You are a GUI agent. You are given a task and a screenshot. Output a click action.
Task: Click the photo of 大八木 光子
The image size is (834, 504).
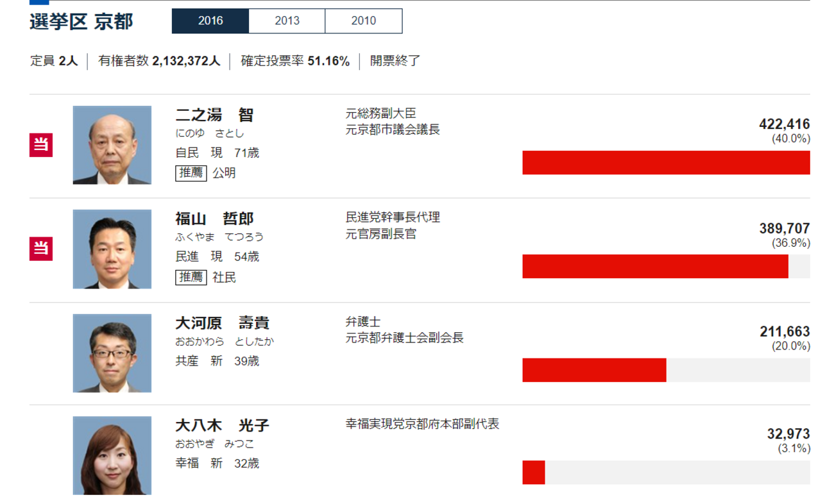tap(112, 455)
